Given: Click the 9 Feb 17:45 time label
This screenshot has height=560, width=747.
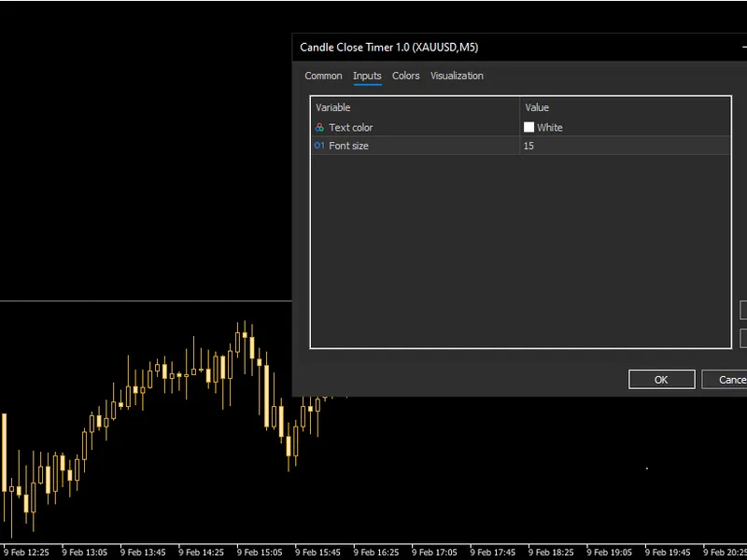Looking at the screenshot, I should pyautogui.click(x=493, y=553).
